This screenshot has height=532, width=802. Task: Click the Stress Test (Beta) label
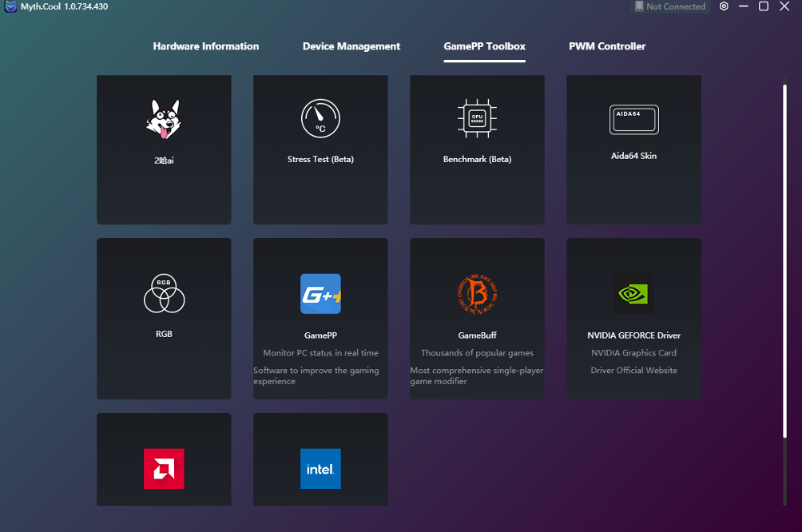click(x=320, y=159)
